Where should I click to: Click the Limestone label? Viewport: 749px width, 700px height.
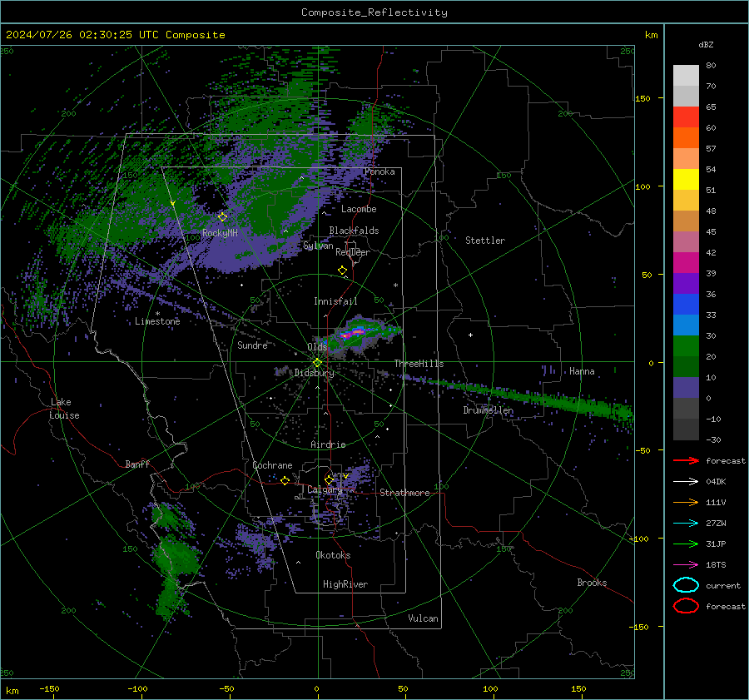tap(157, 321)
